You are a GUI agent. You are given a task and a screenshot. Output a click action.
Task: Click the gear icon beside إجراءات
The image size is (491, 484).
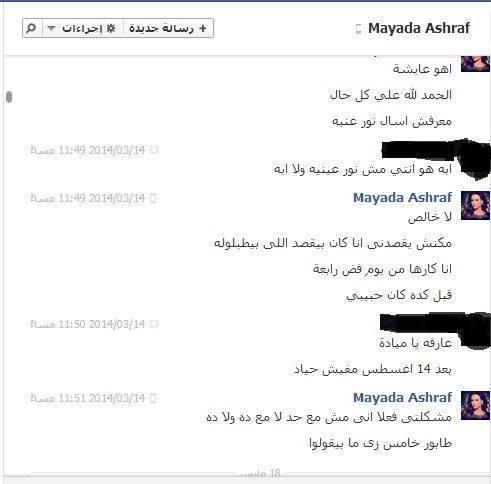click(111, 29)
